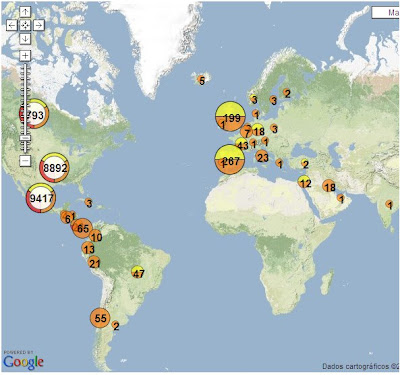This screenshot has width=400, height=375.
Task: Click the 5 marker on Iceland
Action: [201, 80]
